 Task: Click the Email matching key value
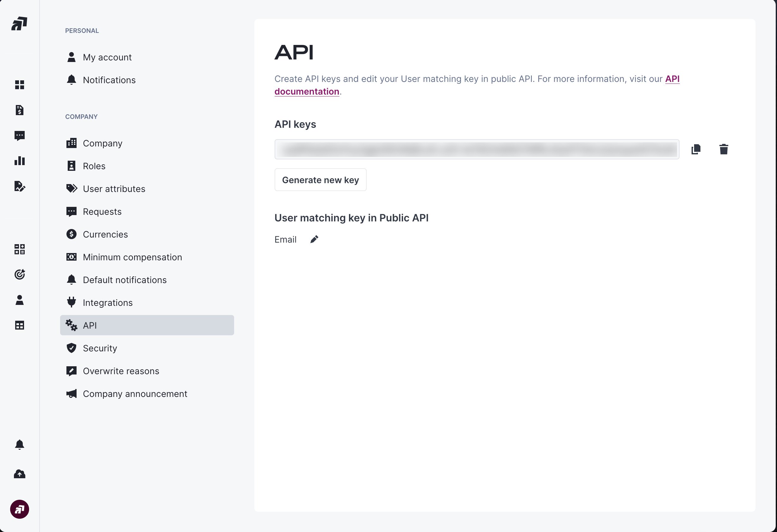[285, 239]
